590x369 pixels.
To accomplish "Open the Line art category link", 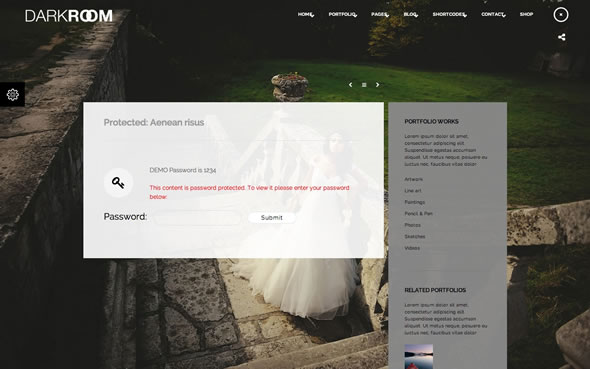I will [x=413, y=191].
